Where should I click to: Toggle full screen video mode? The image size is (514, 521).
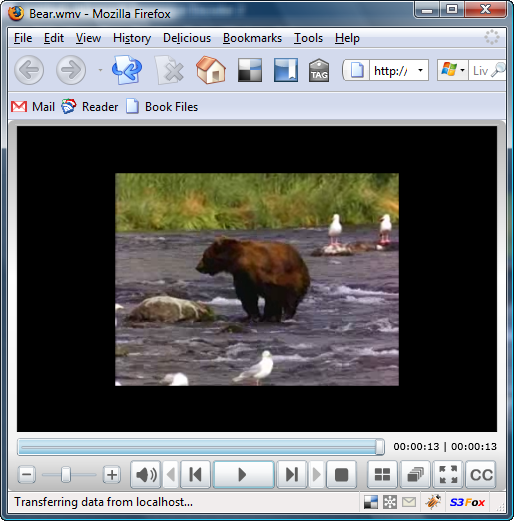tap(448, 475)
